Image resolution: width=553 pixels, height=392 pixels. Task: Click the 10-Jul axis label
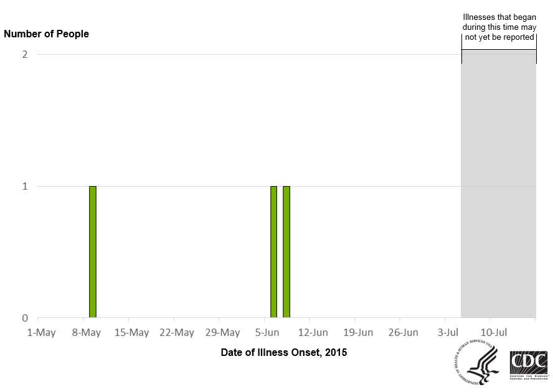click(492, 332)
